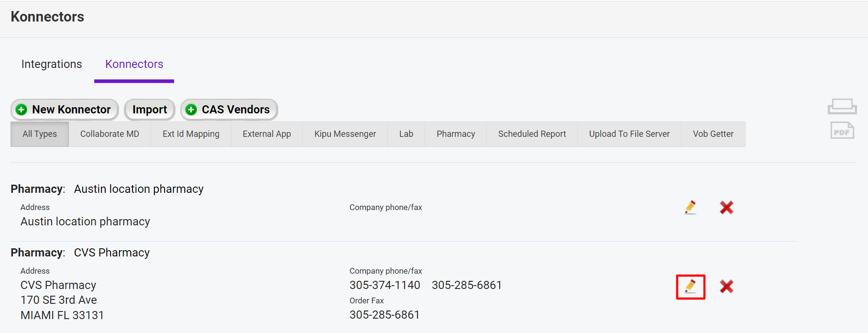Click the Import button
The width and height of the screenshot is (868, 333).
150,110
